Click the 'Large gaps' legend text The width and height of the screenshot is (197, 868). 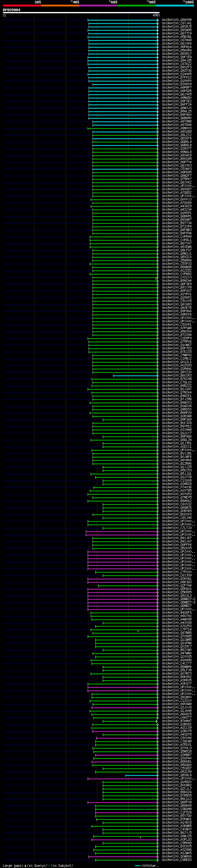(x=13, y=866)
